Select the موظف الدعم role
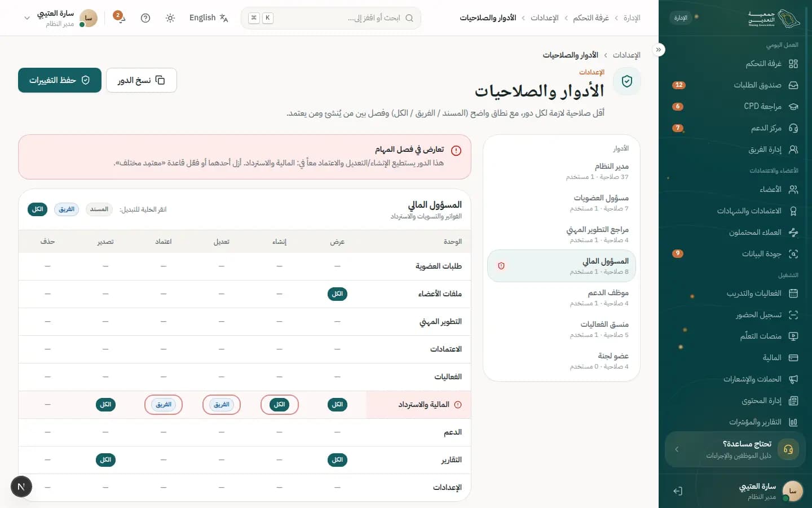 pyautogui.click(x=562, y=297)
